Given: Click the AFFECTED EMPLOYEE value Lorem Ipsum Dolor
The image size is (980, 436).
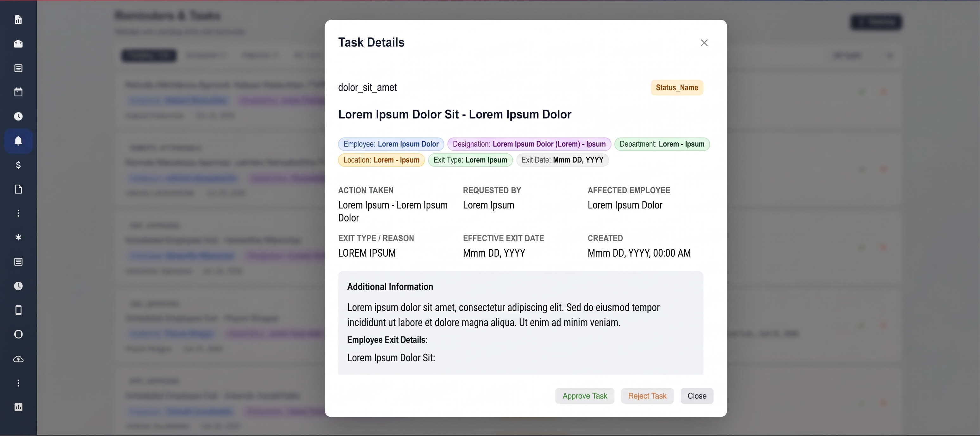Looking at the screenshot, I should coord(625,205).
